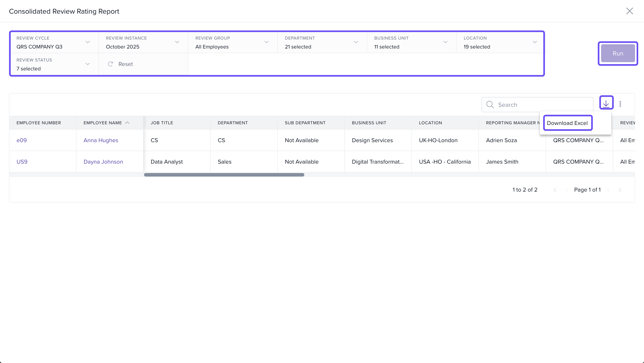
Task: Jump to last page arrow
Action: 620,190
